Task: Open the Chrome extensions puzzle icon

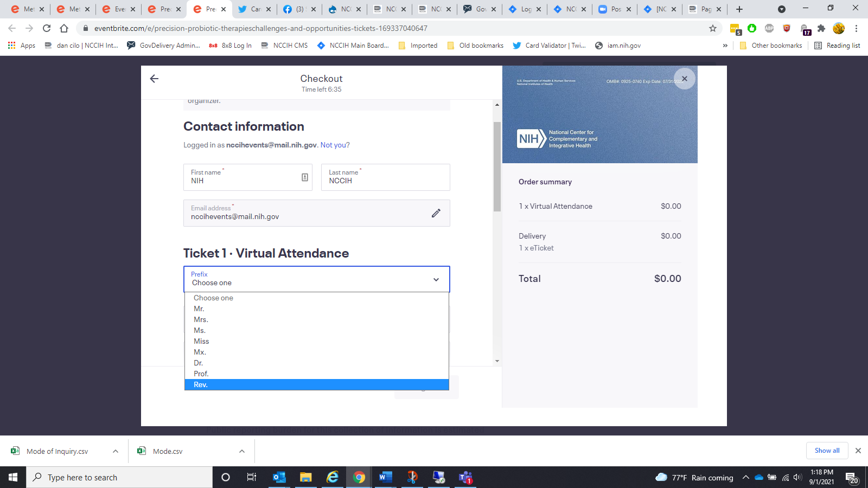Action: tap(821, 28)
